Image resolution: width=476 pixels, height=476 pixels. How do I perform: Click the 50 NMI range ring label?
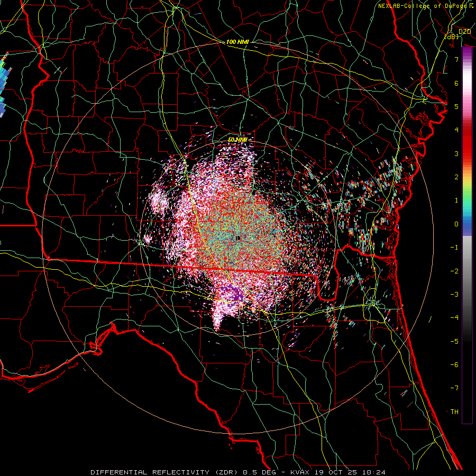point(237,140)
